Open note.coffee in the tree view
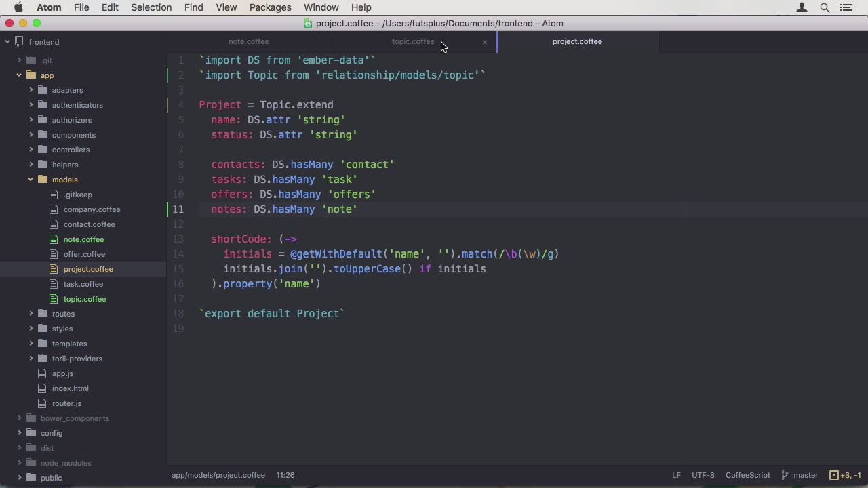Viewport: 868px width, 488px height. point(83,239)
